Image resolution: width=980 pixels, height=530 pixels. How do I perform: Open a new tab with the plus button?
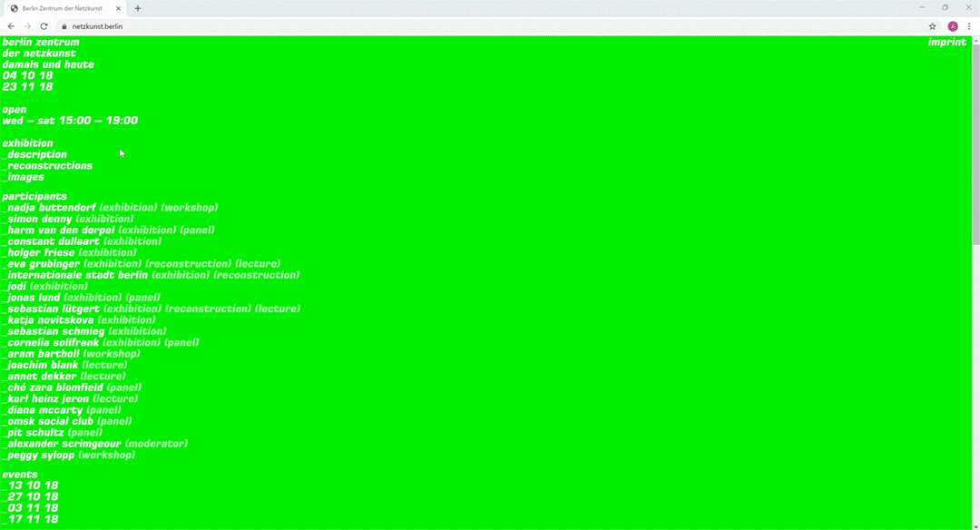pyautogui.click(x=138, y=9)
